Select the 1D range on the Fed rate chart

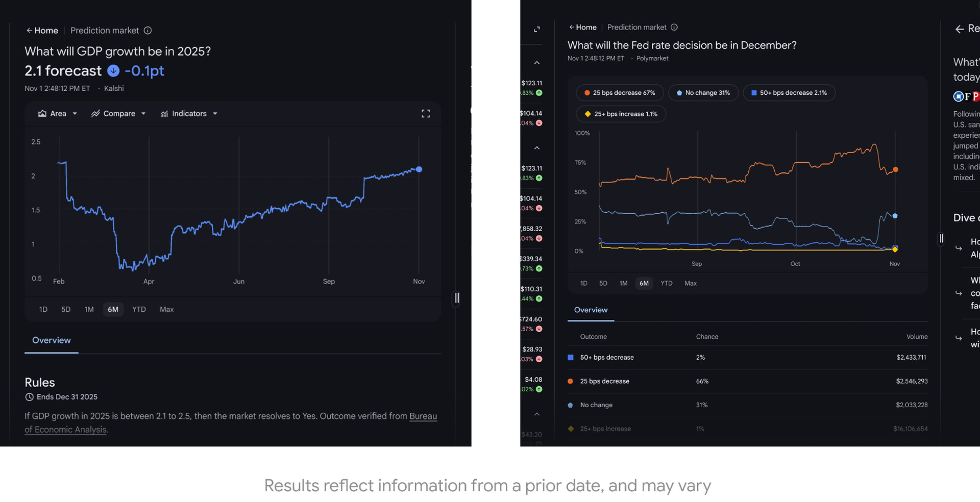click(583, 283)
